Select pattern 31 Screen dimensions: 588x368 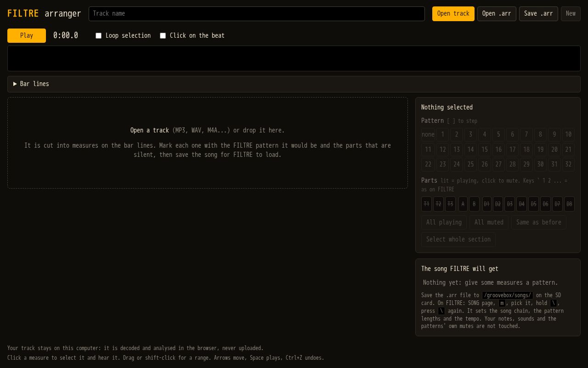coord(554,165)
